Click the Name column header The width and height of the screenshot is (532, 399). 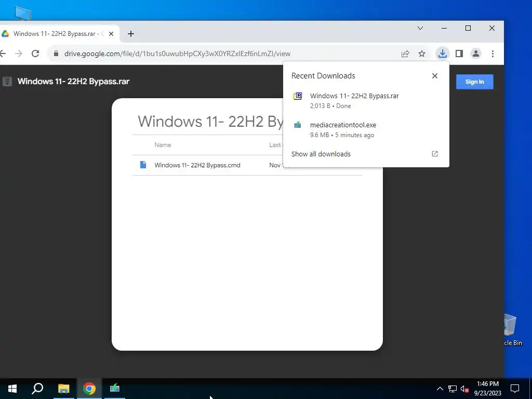coord(163,145)
